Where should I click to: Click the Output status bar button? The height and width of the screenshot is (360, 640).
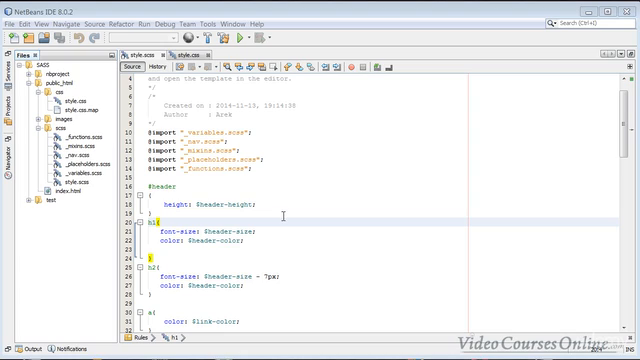tap(29, 349)
